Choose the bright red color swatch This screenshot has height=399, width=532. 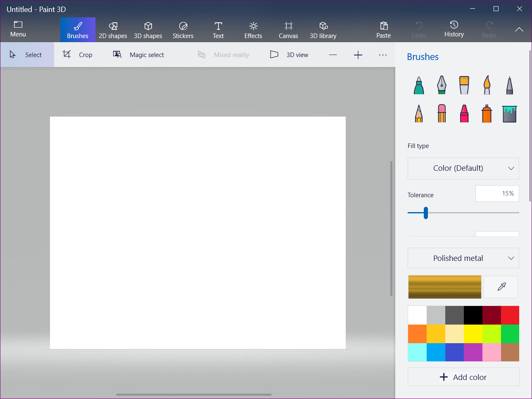(510, 315)
